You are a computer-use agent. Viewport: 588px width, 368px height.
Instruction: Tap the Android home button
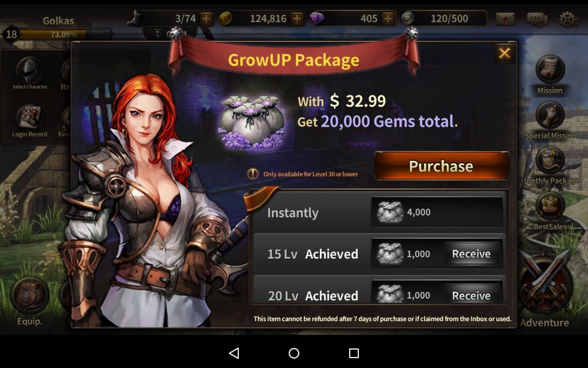point(294,353)
